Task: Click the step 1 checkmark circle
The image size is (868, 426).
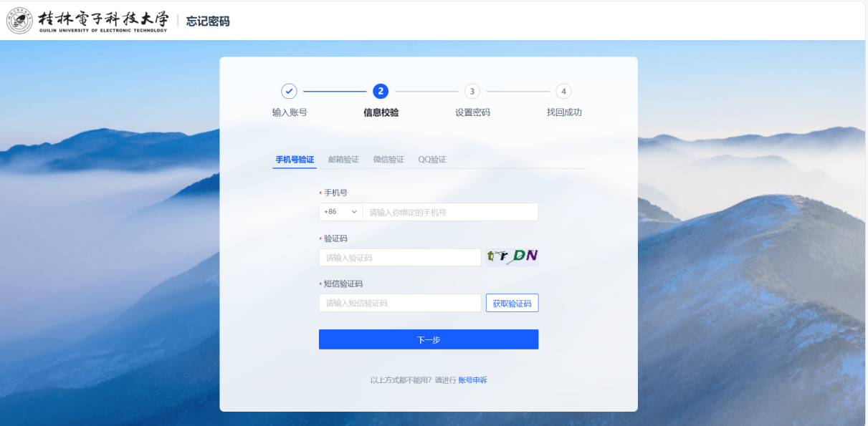Action: 289,91
